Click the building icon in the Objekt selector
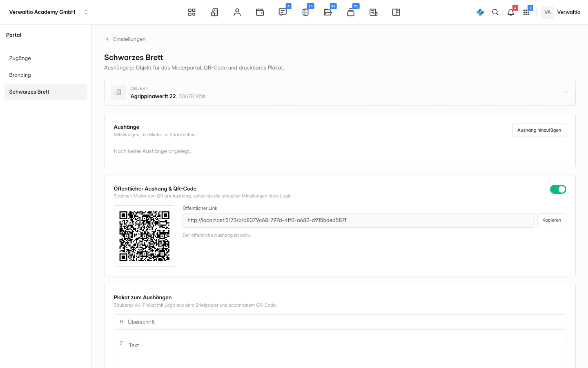 tap(118, 92)
